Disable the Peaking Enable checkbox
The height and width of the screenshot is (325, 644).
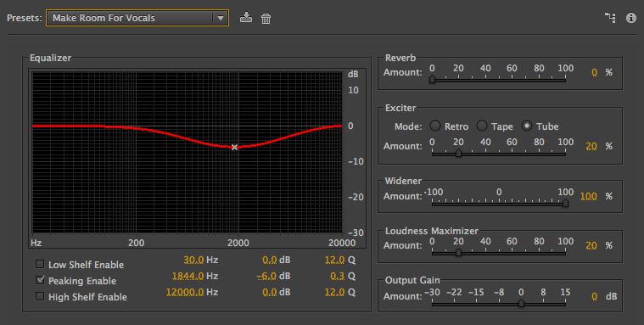40,280
